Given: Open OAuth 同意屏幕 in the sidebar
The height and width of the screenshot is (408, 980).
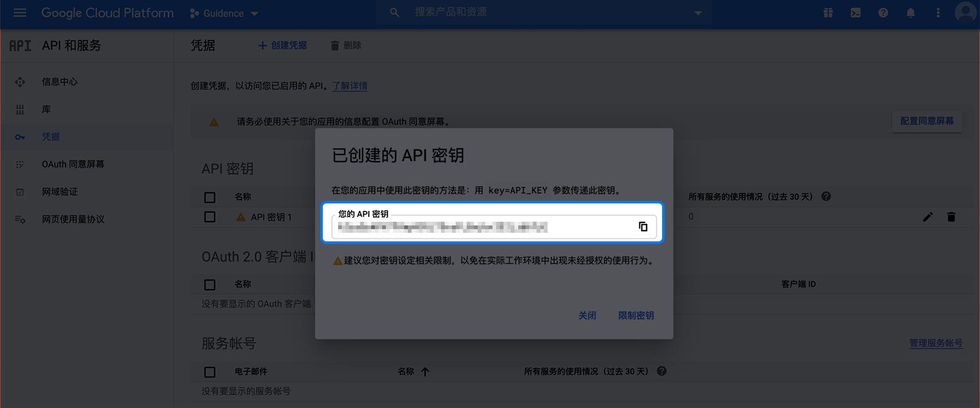Looking at the screenshot, I should click(73, 164).
